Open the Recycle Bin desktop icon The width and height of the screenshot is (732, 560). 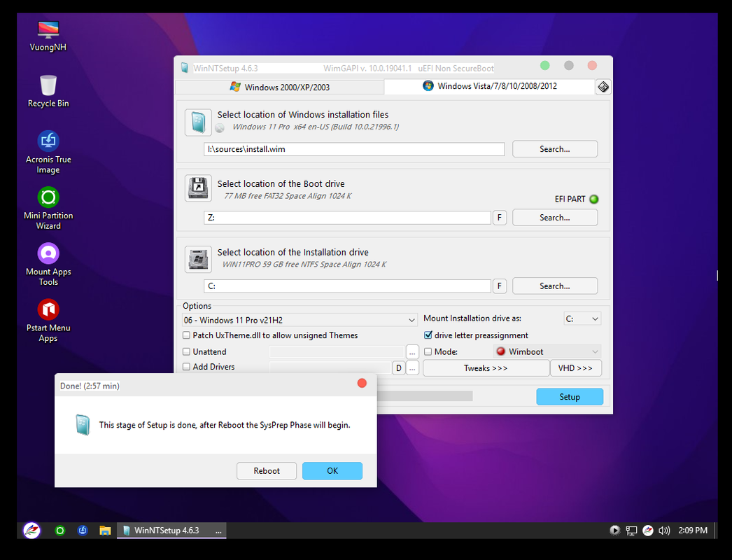tap(48, 92)
